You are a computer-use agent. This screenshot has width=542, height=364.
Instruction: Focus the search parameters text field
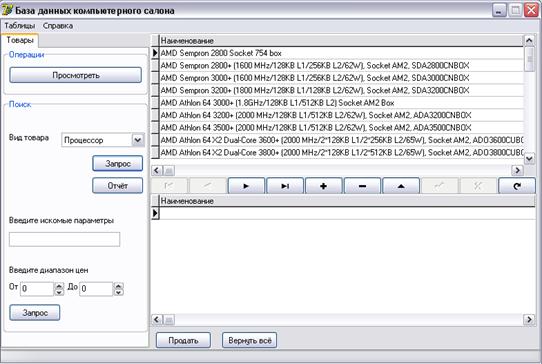64,239
